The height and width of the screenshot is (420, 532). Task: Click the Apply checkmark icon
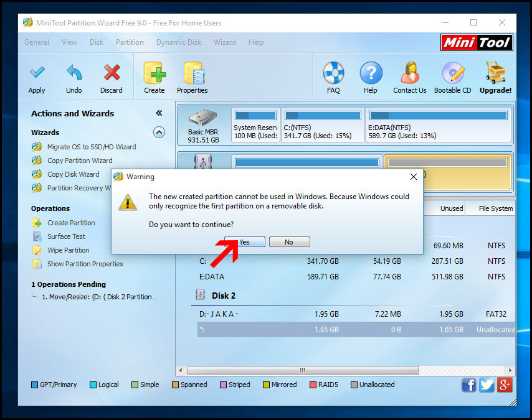click(x=37, y=72)
